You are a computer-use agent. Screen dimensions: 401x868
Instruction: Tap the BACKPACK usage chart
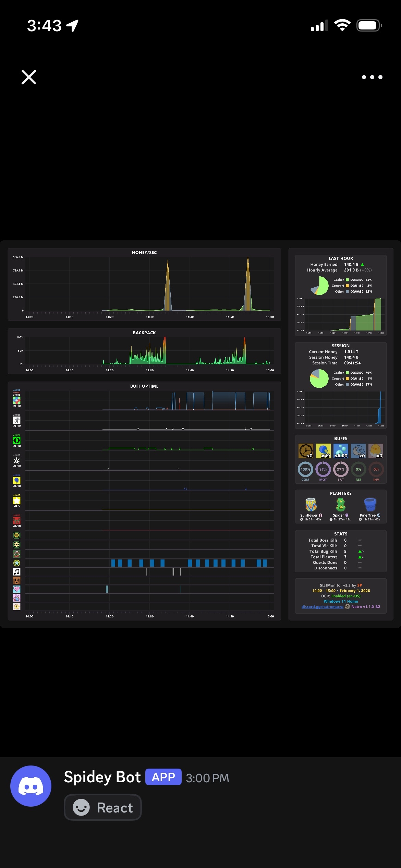pos(144,351)
